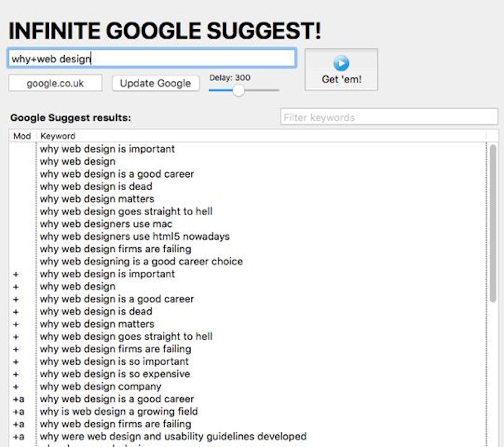Viewport: 504px width, 447px height.
Task: Select 'why web design is dead' without modifier
Action: pyautogui.click(x=96, y=186)
